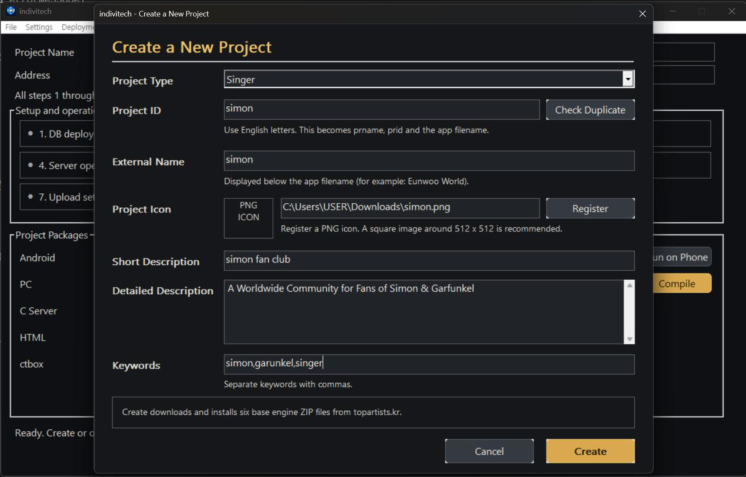Click the indivitech app icon in title bar

(10, 10)
